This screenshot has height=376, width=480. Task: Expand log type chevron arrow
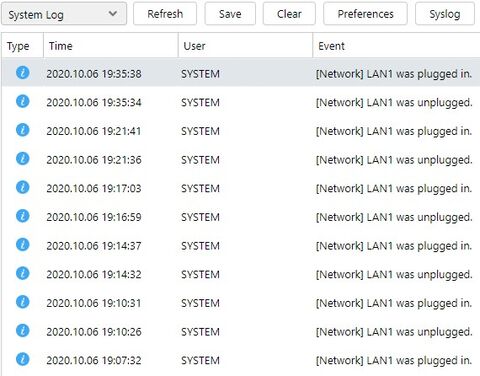pyautogui.click(x=113, y=14)
